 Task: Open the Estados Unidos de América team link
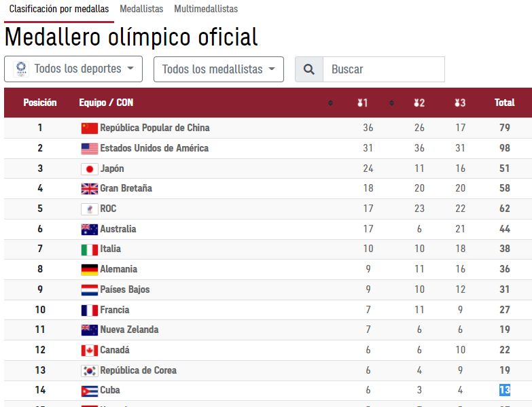[x=154, y=148]
